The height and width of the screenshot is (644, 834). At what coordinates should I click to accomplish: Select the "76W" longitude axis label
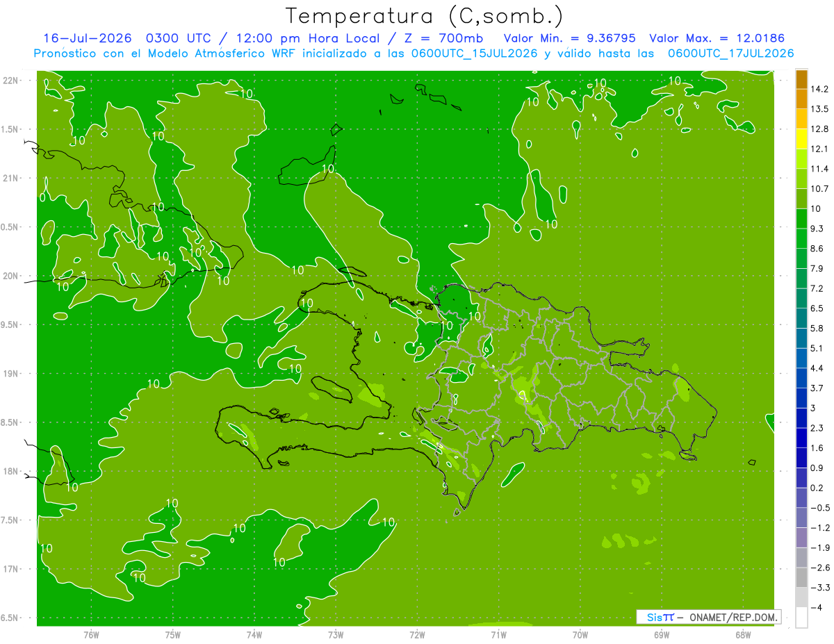point(91,634)
